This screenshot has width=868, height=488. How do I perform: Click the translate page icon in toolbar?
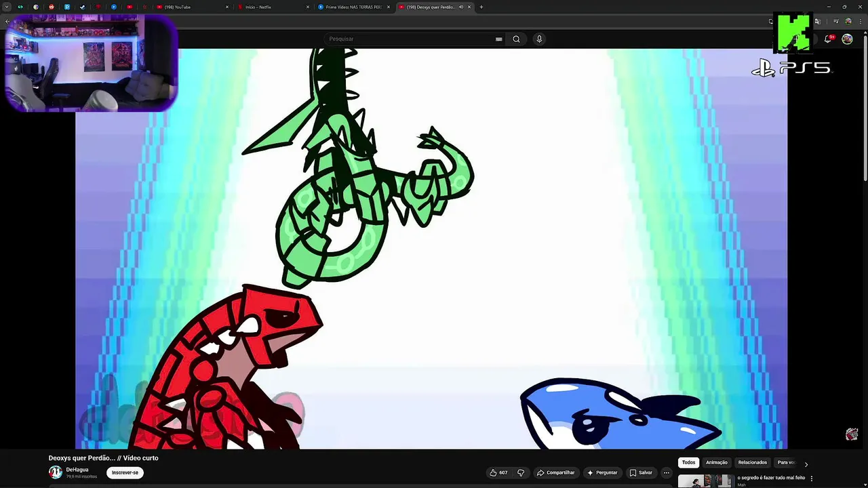click(x=817, y=22)
